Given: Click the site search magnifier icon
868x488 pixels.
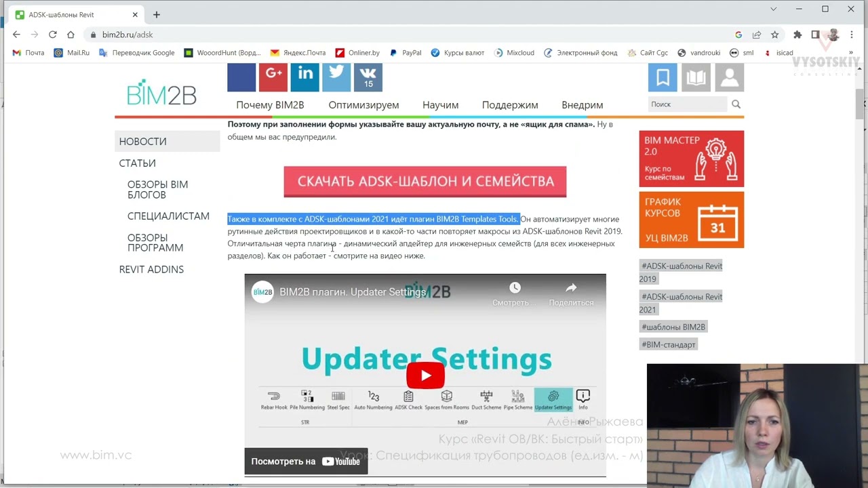Looking at the screenshot, I should pos(736,104).
